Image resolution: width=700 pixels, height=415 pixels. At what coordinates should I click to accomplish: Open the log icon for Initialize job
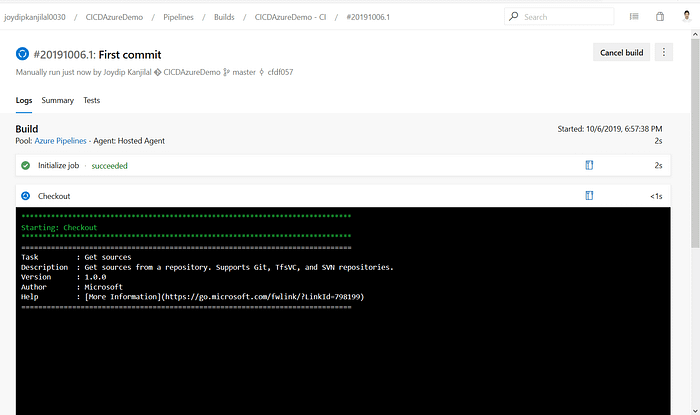tap(589, 165)
